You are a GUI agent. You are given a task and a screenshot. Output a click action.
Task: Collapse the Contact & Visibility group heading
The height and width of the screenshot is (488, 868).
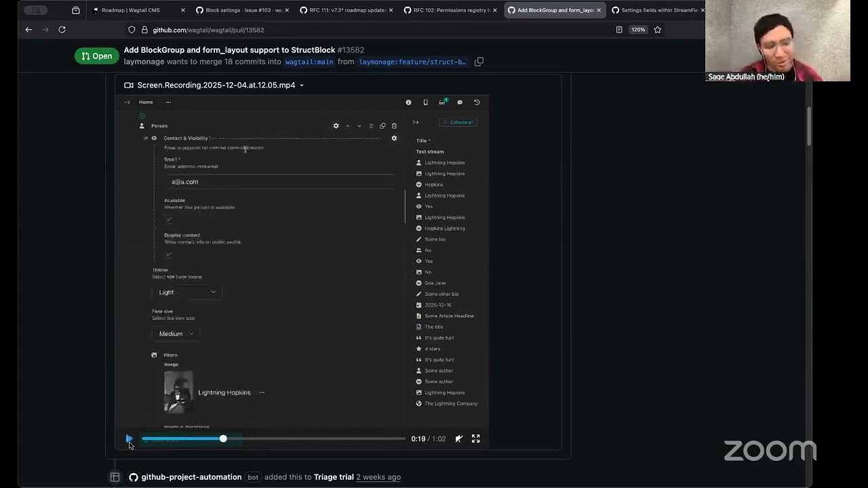coord(185,138)
